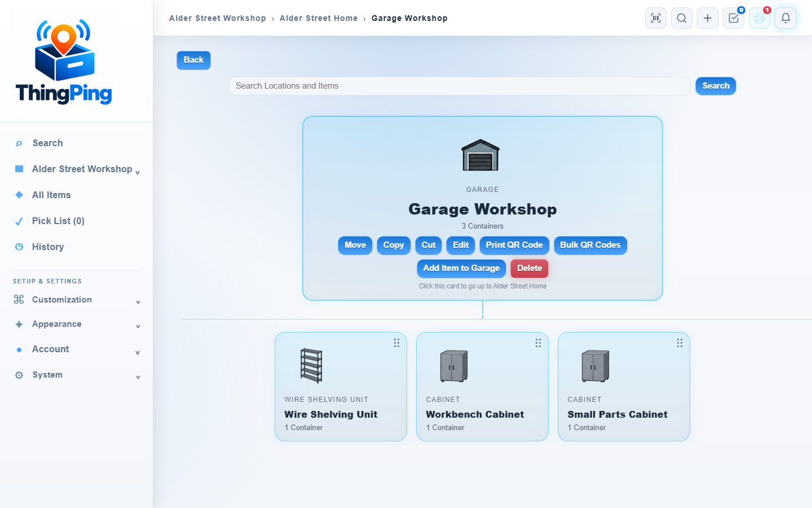Image resolution: width=812 pixels, height=508 pixels.
Task: Click the System gear icon
Action: tap(19, 375)
